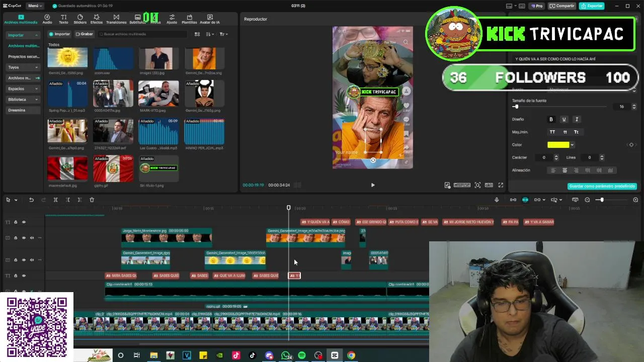The width and height of the screenshot is (644, 362).
Task: Align text to the center
Action: (565, 170)
